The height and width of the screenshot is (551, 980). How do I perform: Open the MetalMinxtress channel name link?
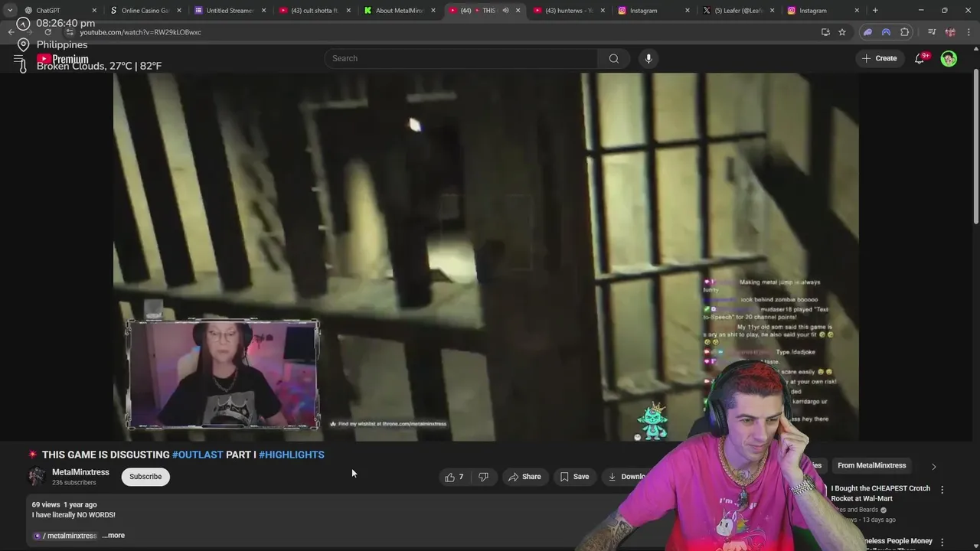[x=80, y=472]
